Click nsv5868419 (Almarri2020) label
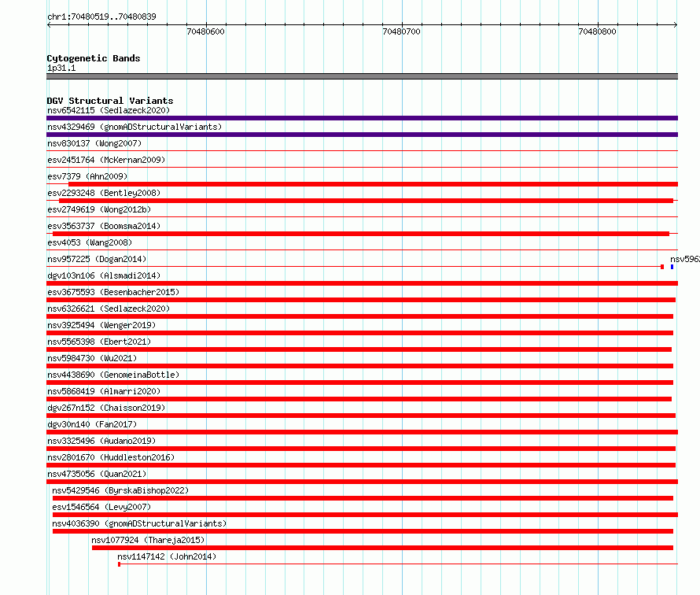The height and width of the screenshot is (595, 700). click(104, 391)
